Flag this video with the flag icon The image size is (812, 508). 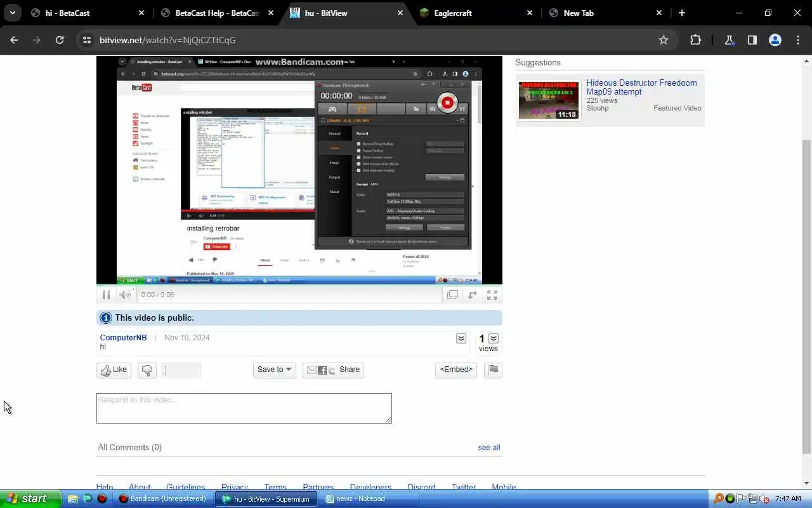point(493,370)
